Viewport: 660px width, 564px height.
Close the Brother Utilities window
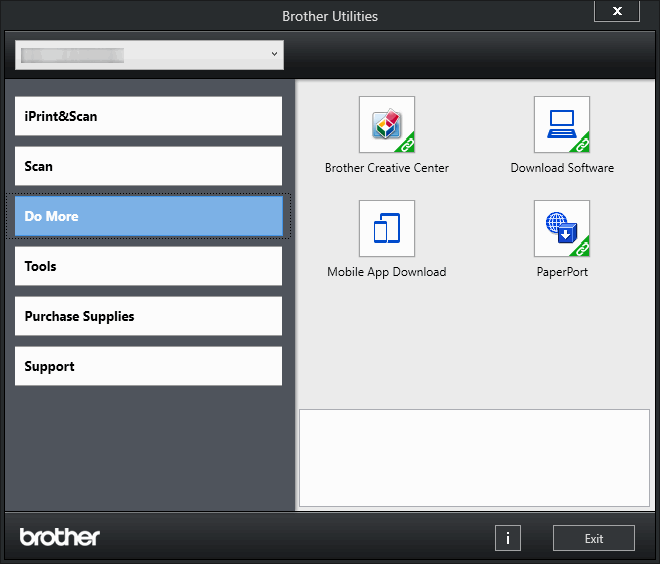click(617, 11)
